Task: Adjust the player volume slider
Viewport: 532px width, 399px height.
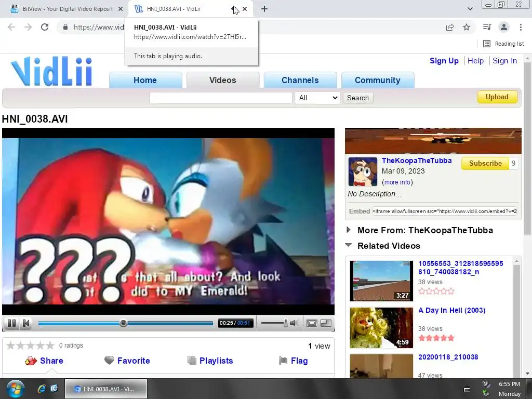Action: point(274,323)
